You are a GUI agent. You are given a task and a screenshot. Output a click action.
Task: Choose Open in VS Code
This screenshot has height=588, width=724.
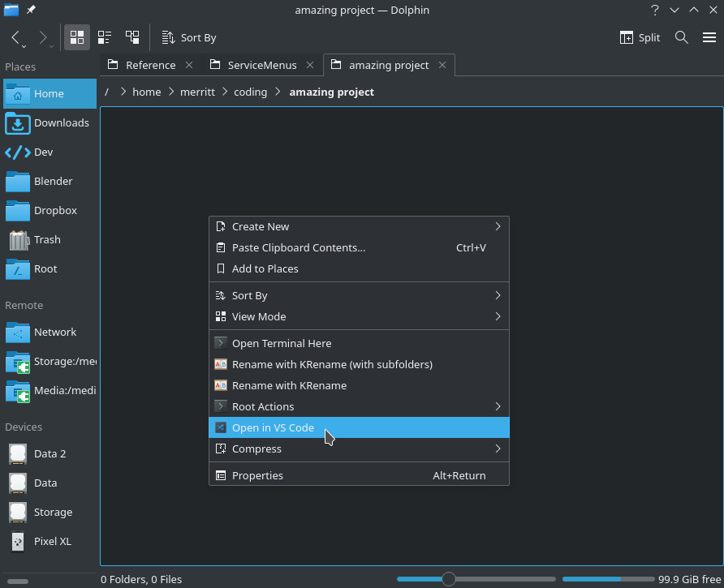coord(359,428)
